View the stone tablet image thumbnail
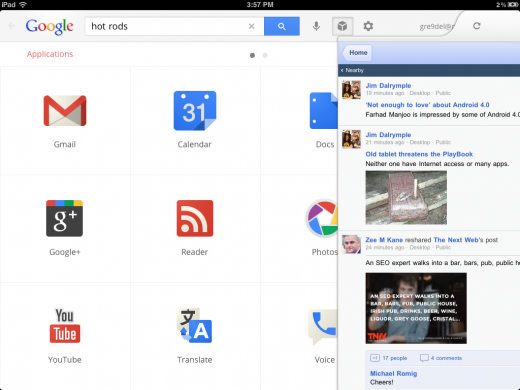 tap(406, 197)
